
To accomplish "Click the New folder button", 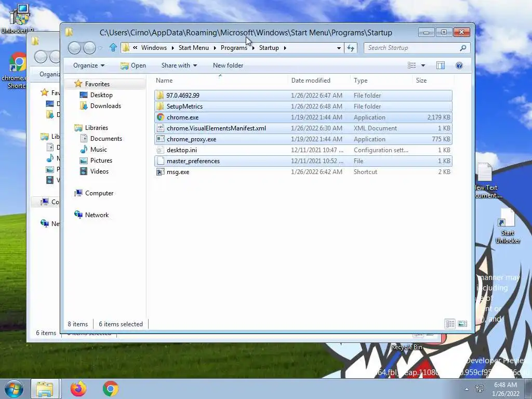I will (228, 65).
